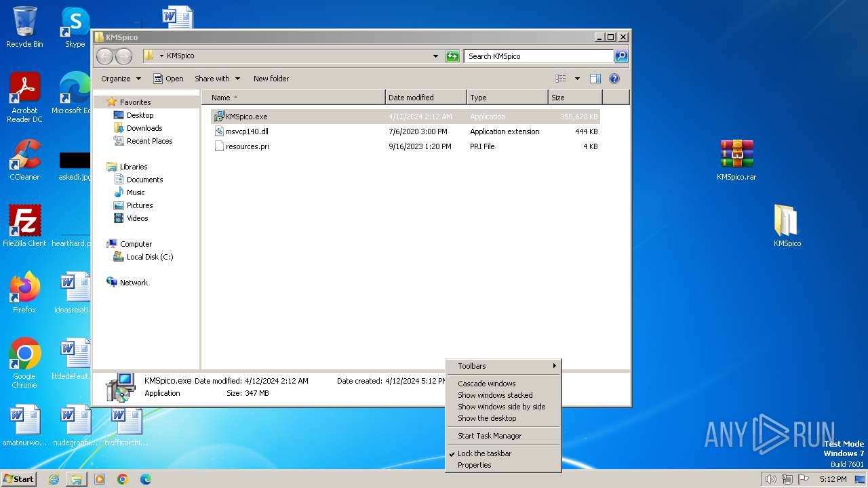Click the Explorer forward navigation arrow
This screenshot has height=488, width=868.
click(x=123, y=56)
